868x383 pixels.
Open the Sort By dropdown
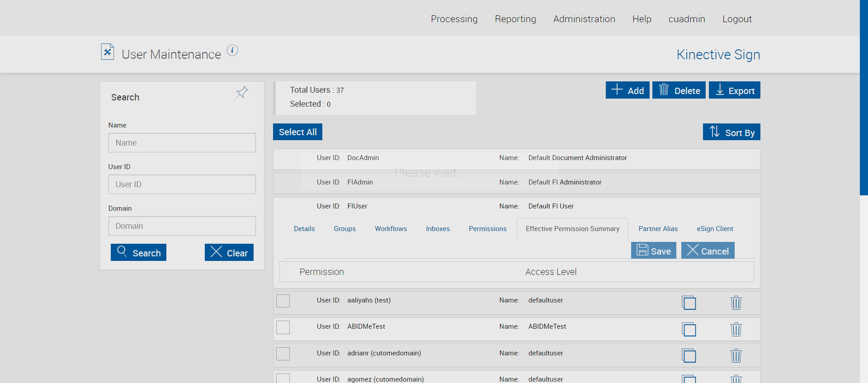731,132
